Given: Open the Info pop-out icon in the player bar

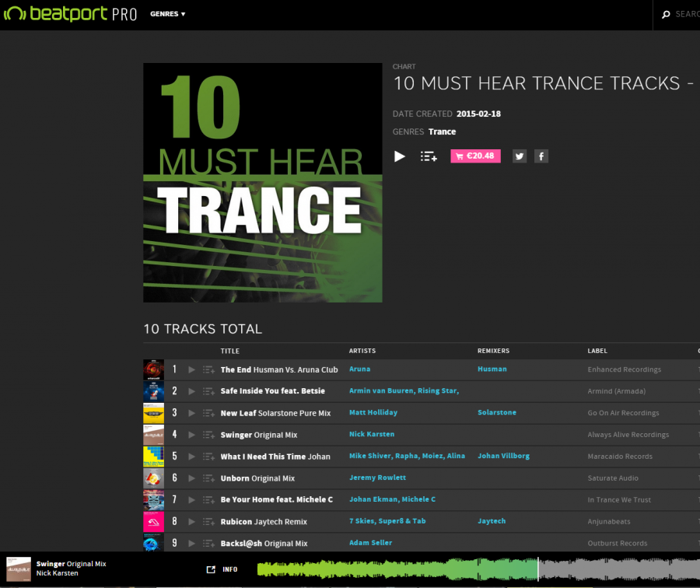Looking at the screenshot, I should point(211,569).
